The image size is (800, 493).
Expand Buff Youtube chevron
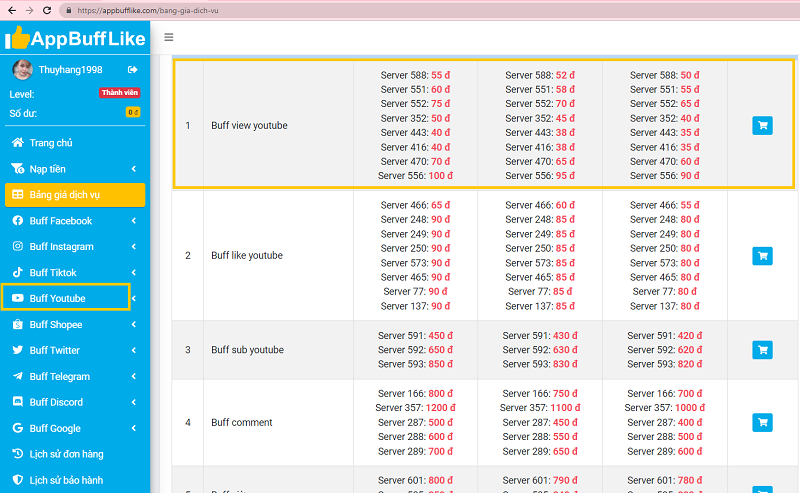[x=134, y=299]
